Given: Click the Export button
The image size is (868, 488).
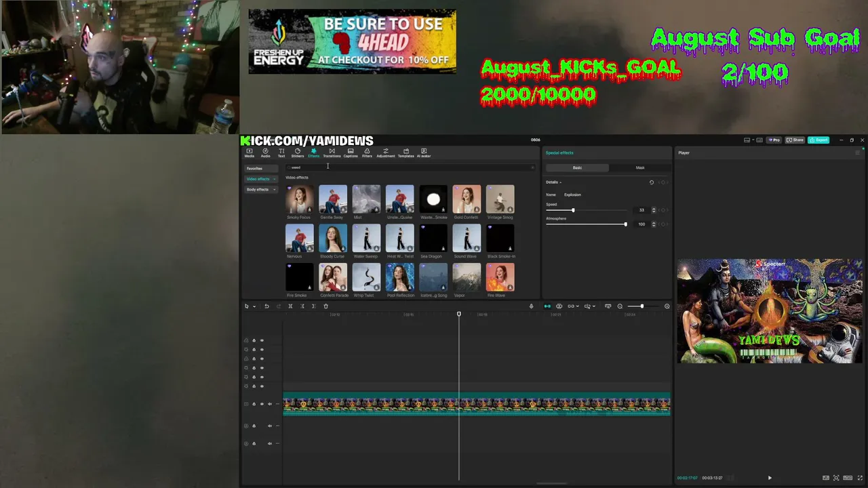Looking at the screenshot, I should [819, 140].
